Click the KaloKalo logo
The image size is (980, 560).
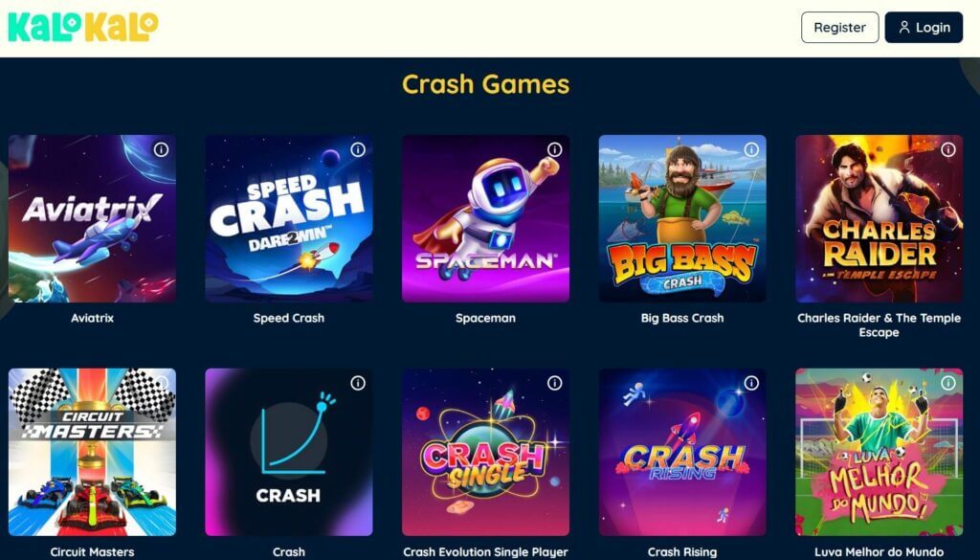83,27
